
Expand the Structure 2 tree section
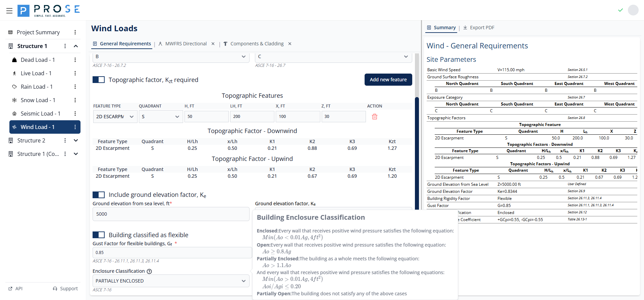click(x=76, y=140)
